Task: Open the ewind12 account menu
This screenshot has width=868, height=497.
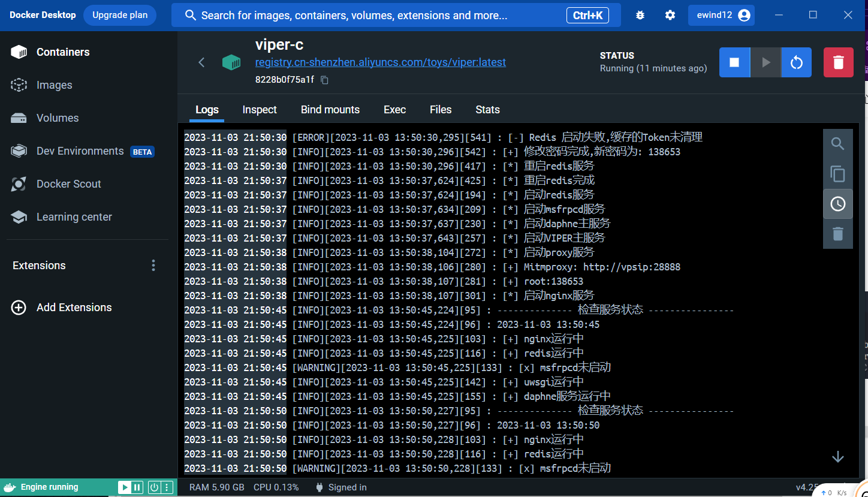Action: 722,15
